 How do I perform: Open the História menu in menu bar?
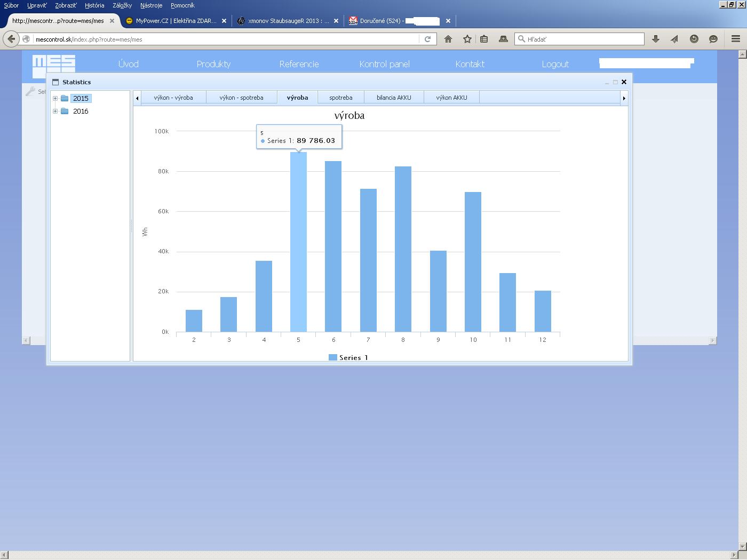(x=94, y=5)
